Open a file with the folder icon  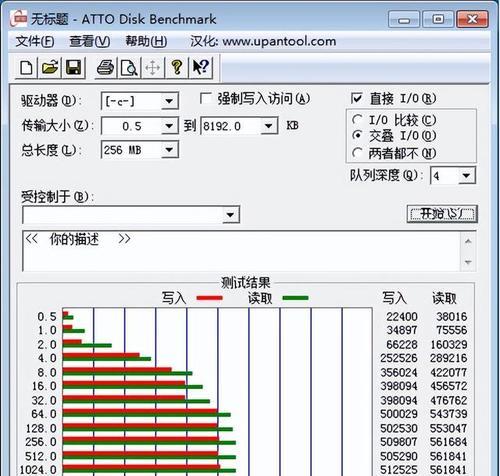50,68
